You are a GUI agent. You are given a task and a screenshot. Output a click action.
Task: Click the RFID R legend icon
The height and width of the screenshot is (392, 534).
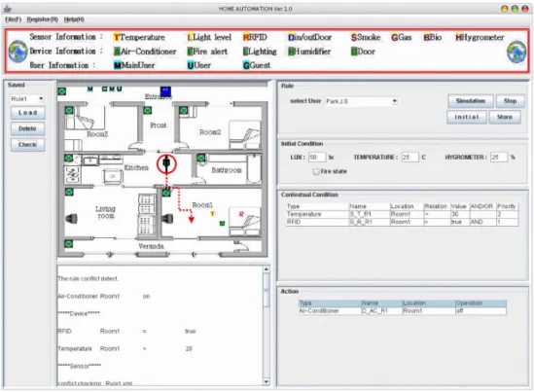pyautogui.click(x=246, y=38)
